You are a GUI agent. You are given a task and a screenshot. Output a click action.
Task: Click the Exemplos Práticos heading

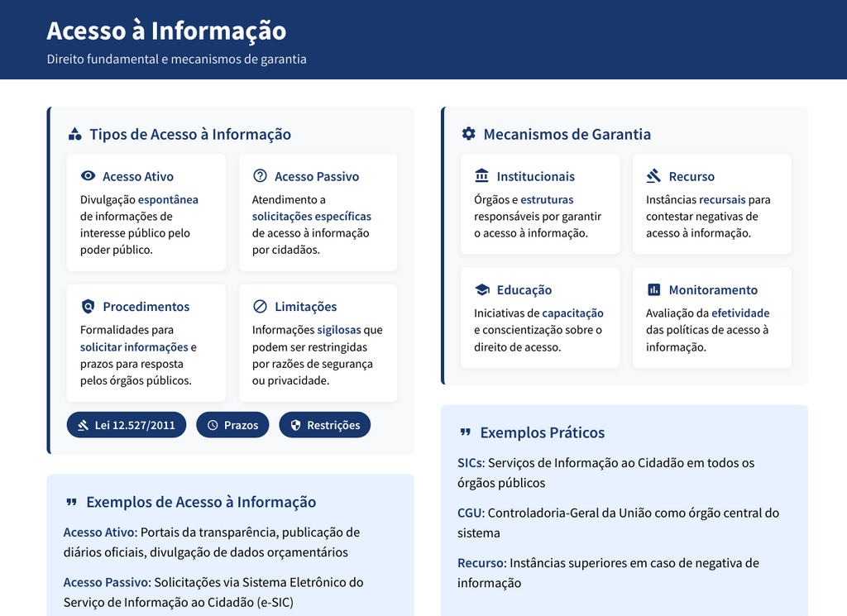click(543, 432)
